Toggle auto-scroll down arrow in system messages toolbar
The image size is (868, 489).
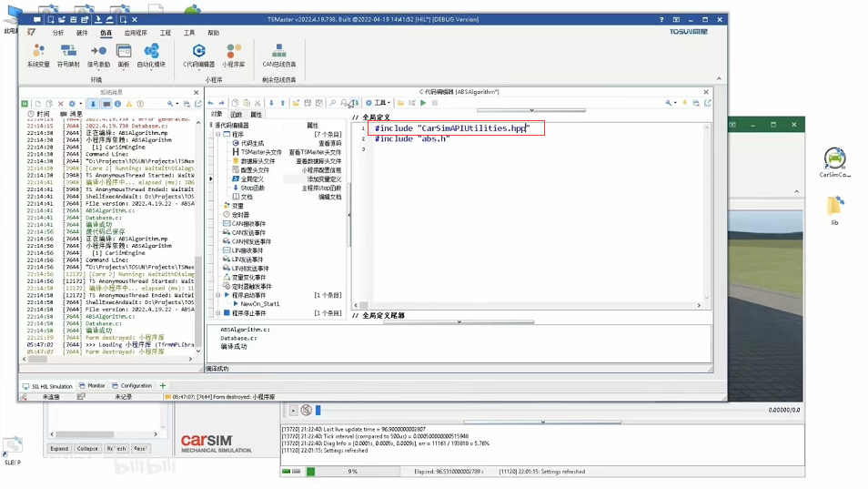[93, 104]
